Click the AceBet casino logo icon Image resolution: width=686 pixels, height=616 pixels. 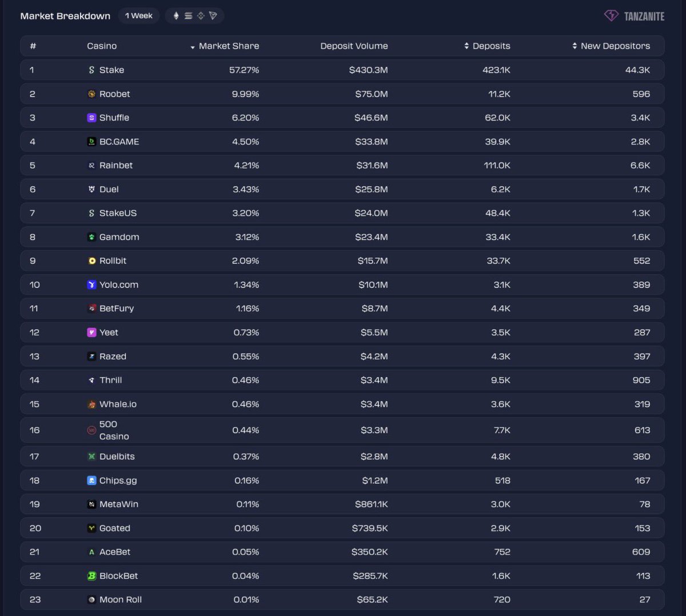(x=91, y=552)
